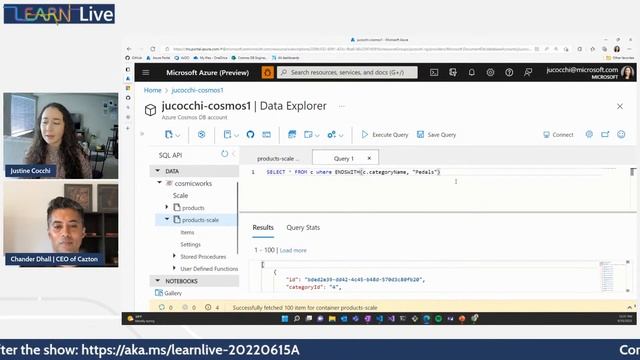
Task: Close the Query 1 tab
Action: [x=369, y=158]
